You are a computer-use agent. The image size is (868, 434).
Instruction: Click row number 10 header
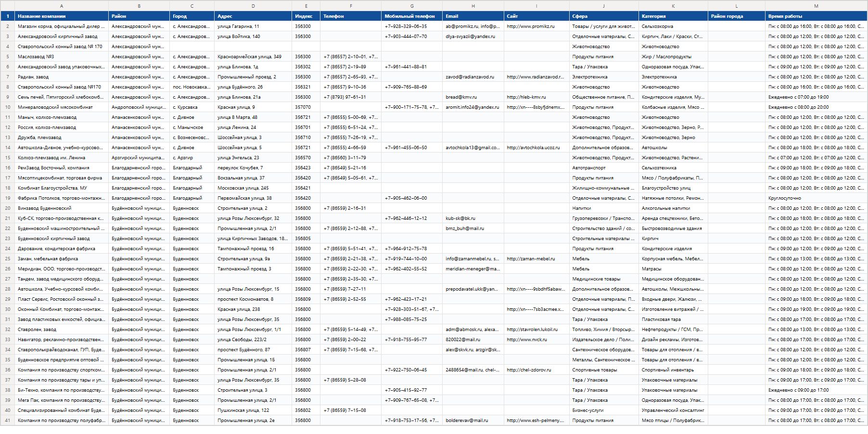point(8,107)
